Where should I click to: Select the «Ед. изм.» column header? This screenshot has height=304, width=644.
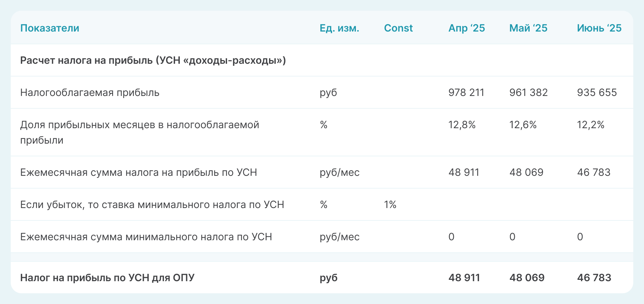point(339,28)
